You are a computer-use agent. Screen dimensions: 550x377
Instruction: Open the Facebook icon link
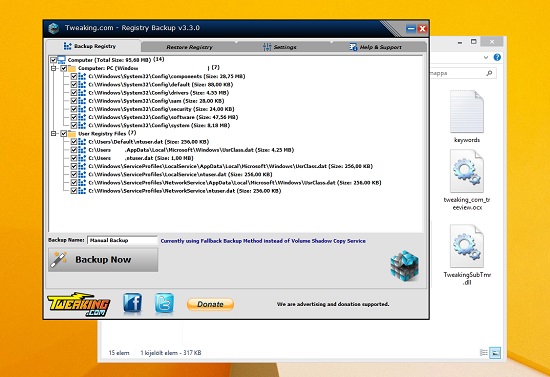tap(133, 303)
